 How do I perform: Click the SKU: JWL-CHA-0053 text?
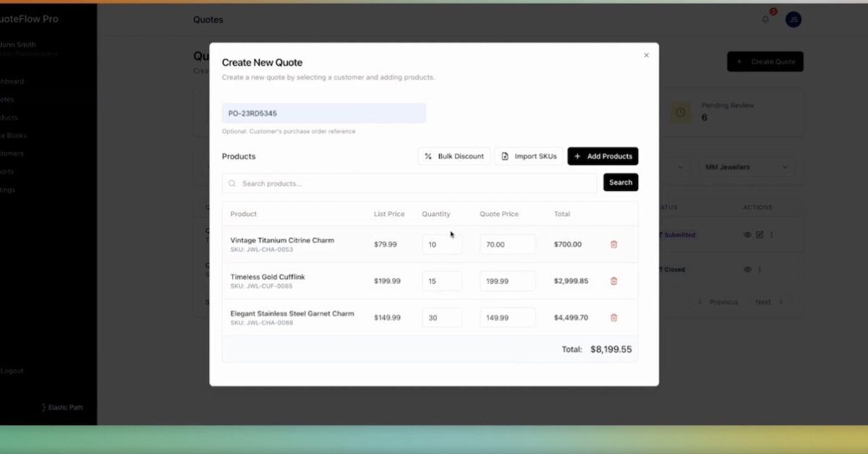tap(262, 249)
